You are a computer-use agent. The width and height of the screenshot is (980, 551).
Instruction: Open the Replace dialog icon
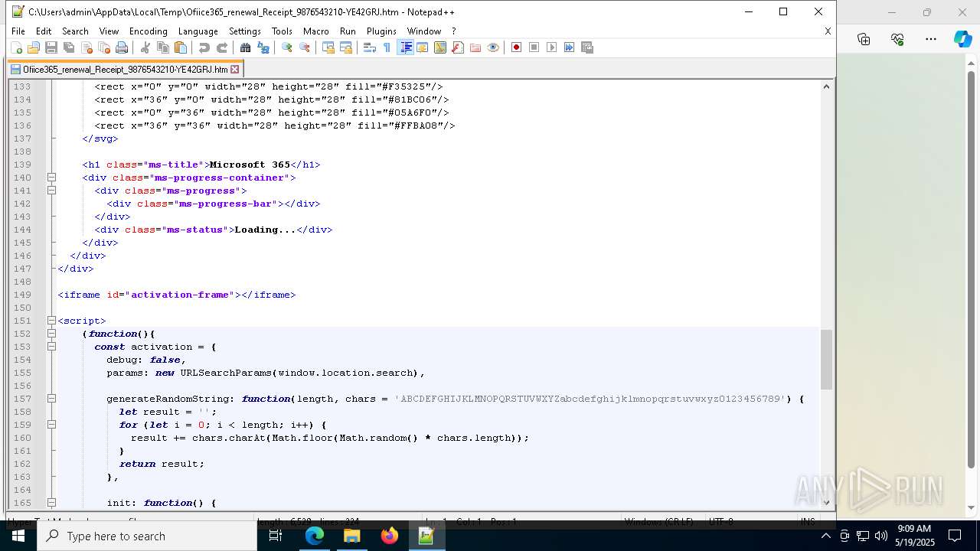263,47
